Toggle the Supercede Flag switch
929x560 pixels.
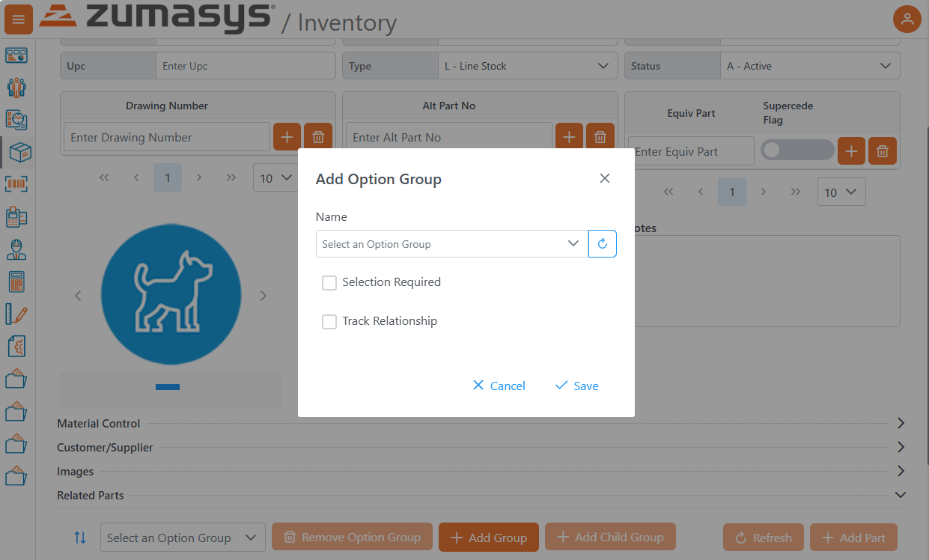click(797, 150)
